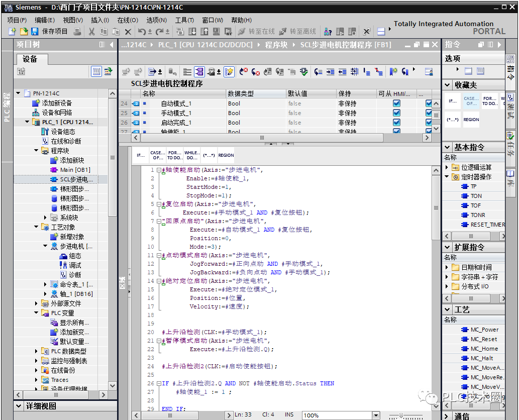
Task: Toggle HMI access checkbox for 启动完成_1
Action: tap(396, 123)
